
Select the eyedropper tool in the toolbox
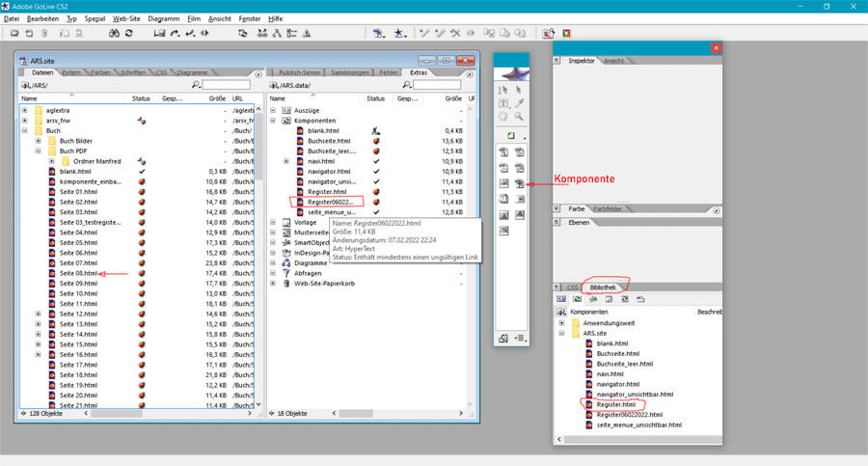(519, 103)
